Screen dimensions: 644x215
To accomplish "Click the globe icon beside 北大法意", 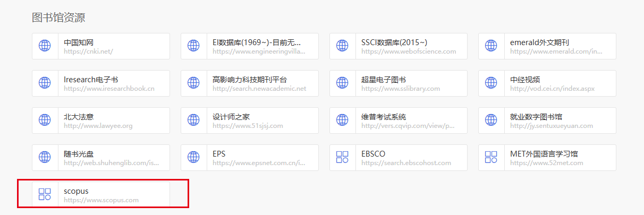I will coord(45,121).
